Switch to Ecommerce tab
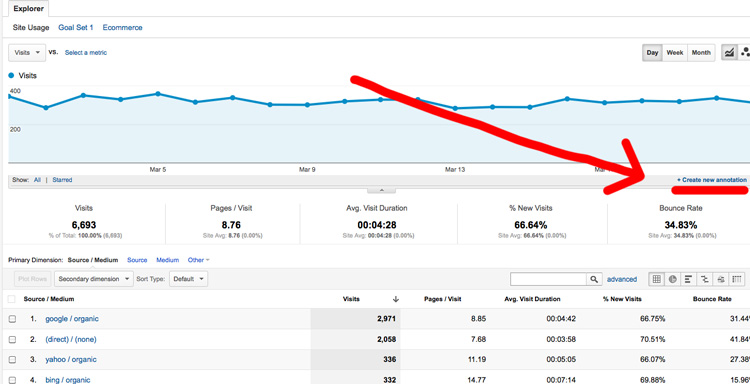The height and width of the screenshot is (384, 750). (x=122, y=28)
